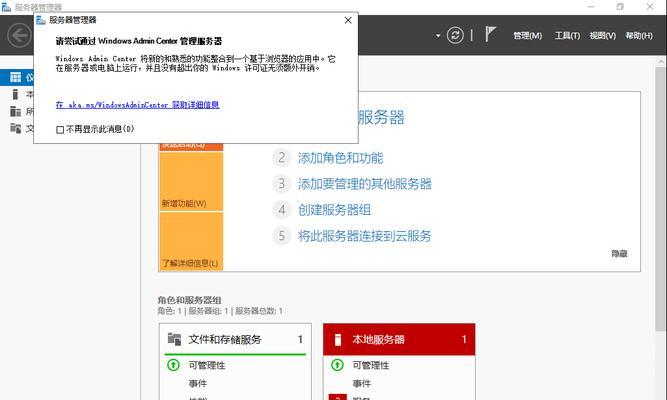Viewport: 667px width, 400px height.
Task: Select the all servers icon in the sidebar
Action: pyautogui.click(x=15, y=111)
